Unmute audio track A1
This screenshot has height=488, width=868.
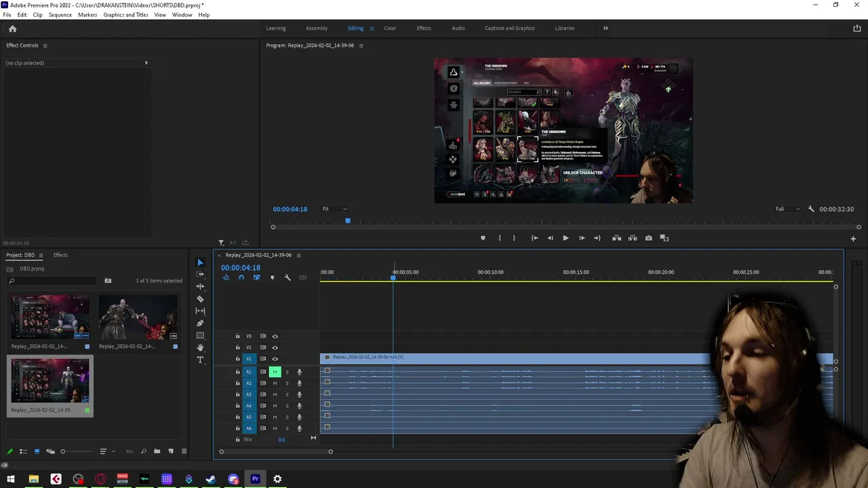[275, 371]
